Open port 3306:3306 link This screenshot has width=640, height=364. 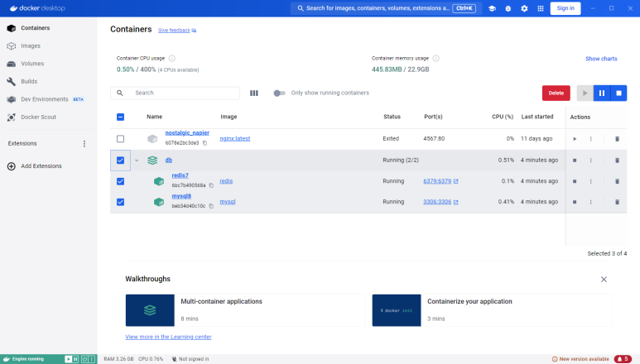[x=437, y=202]
